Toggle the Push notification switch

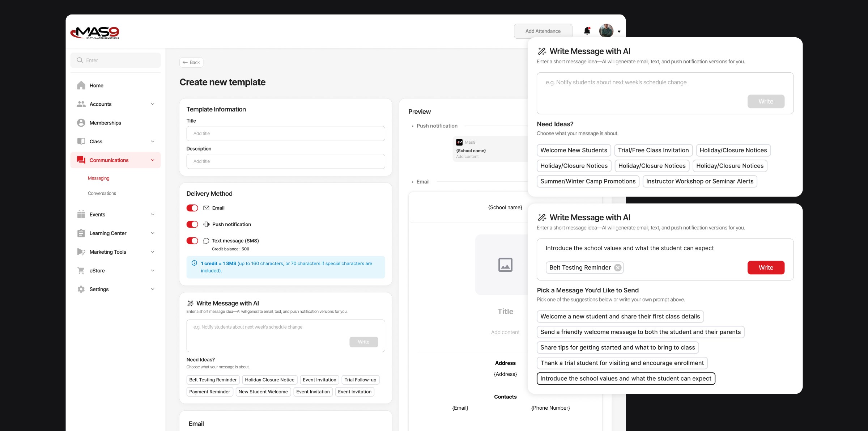point(192,224)
